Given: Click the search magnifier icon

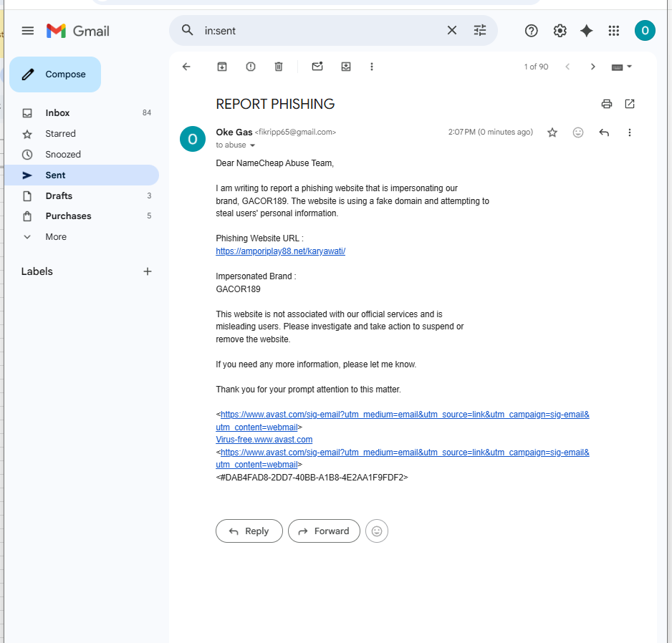Looking at the screenshot, I should (x=187, y=30).
